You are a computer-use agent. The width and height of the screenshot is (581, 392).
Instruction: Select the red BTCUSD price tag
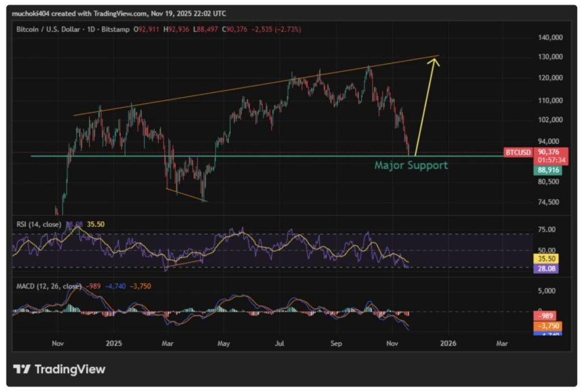coord(518,152)
